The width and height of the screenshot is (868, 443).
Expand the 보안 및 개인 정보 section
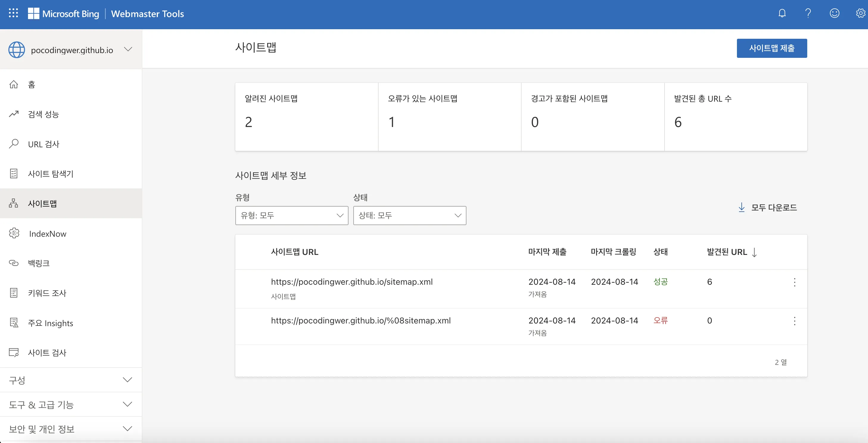(71, 428)
